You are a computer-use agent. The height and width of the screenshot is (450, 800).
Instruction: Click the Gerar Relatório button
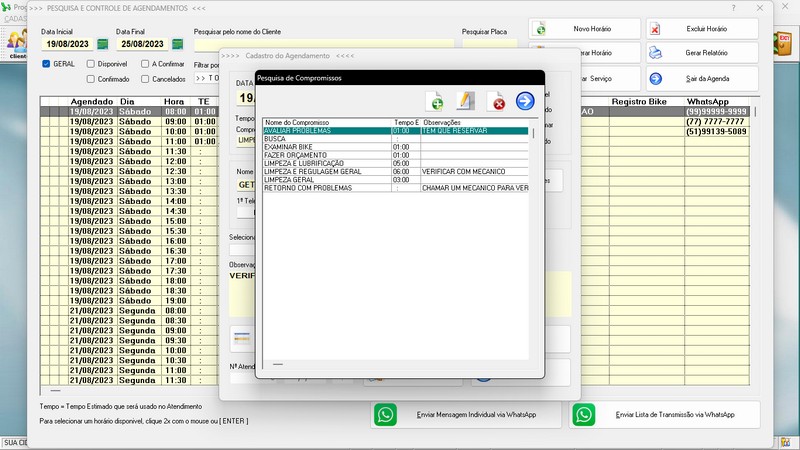[x=701, y=53]
